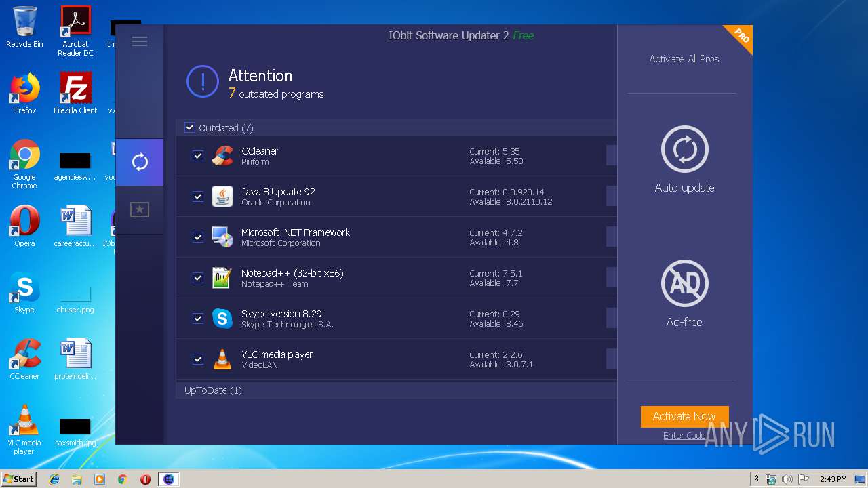Image resolution: width=868 pixels, height=488 pixels.
Task: Uncheck the CCleaner checkbox
Action: [x=198, y=156]
